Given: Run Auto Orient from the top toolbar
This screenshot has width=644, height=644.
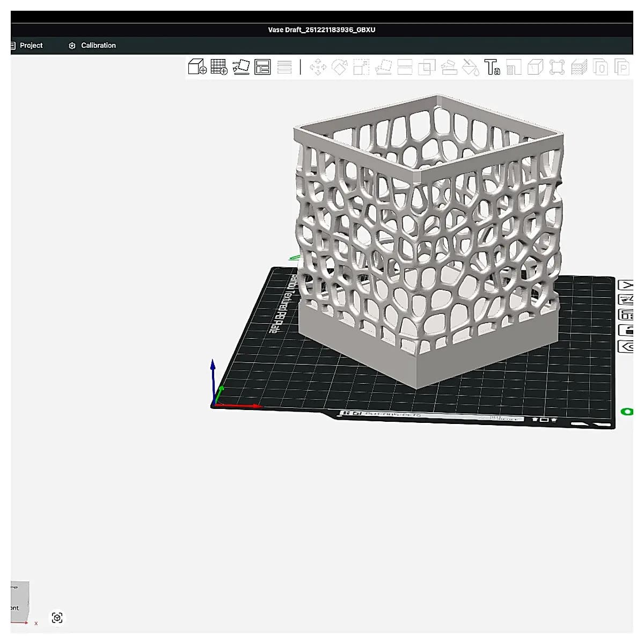Looking at the screenshot, I should pyautogui.click(x=241, y=67).
